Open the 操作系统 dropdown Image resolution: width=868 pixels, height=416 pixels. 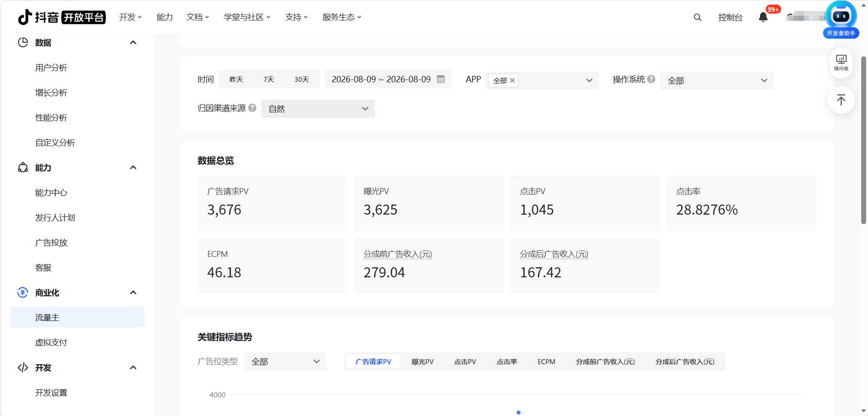717,80
